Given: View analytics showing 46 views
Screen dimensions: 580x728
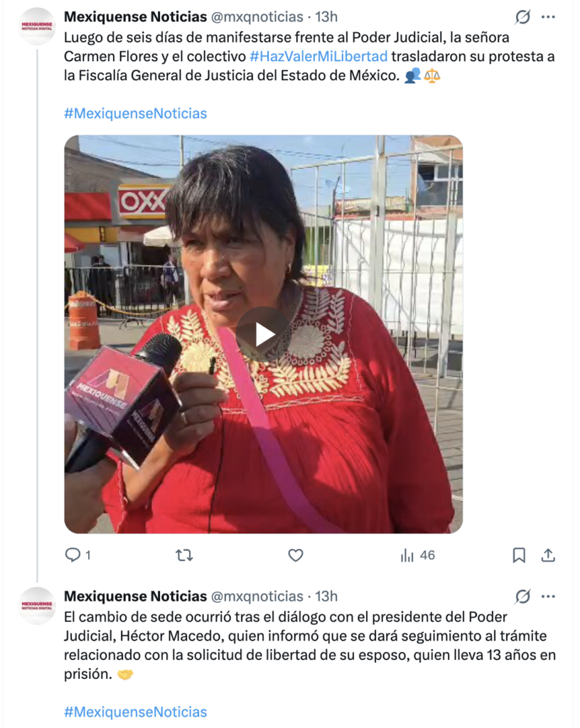Looking at the screenshot, I should (x=418, y=555).
